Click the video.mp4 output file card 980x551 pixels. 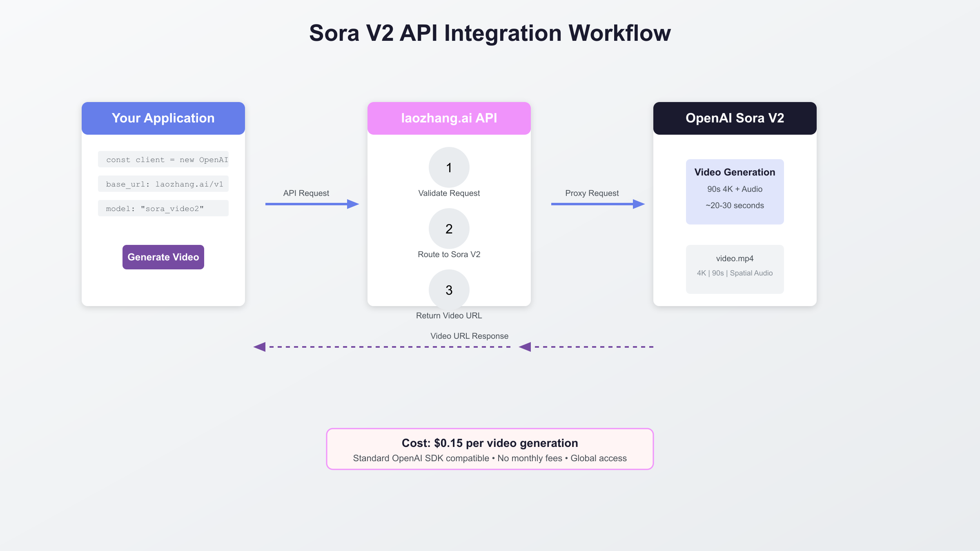(735, 269)
